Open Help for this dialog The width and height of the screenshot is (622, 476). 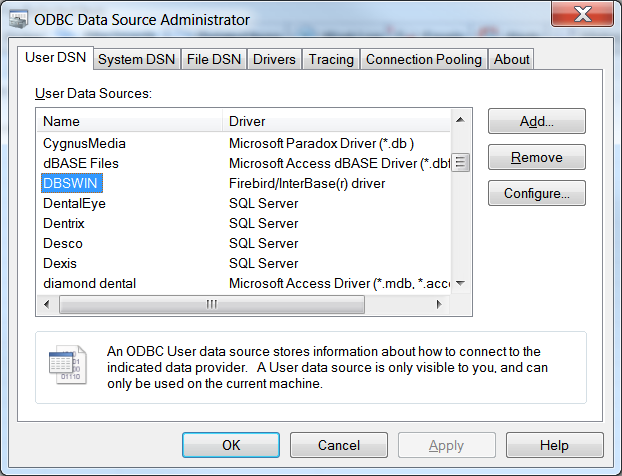pos(555,445)
